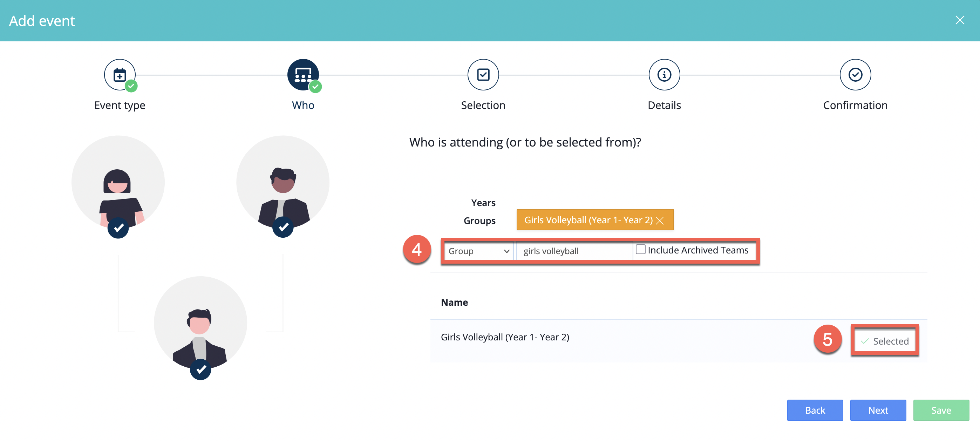Click the Who step group icon

303,75
